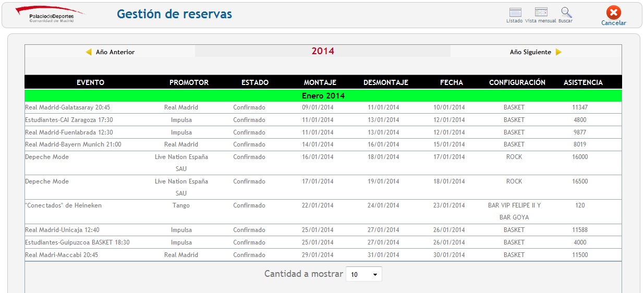Open the Listado view icon
The image size is (644, 293).
coord(515,13)
